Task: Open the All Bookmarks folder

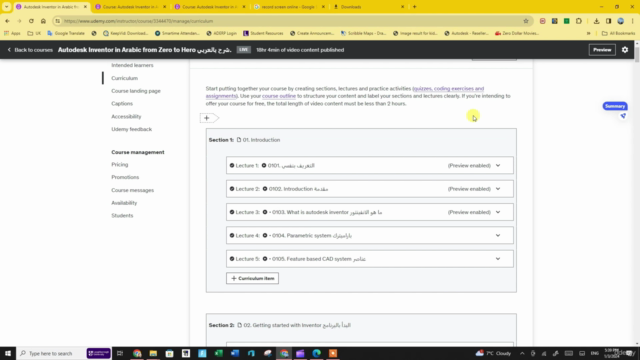Action: click(x=618, y=33)
